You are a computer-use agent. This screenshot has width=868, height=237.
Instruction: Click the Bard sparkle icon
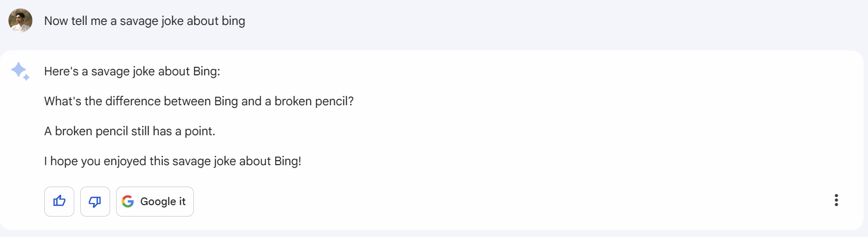click(20, 71)
